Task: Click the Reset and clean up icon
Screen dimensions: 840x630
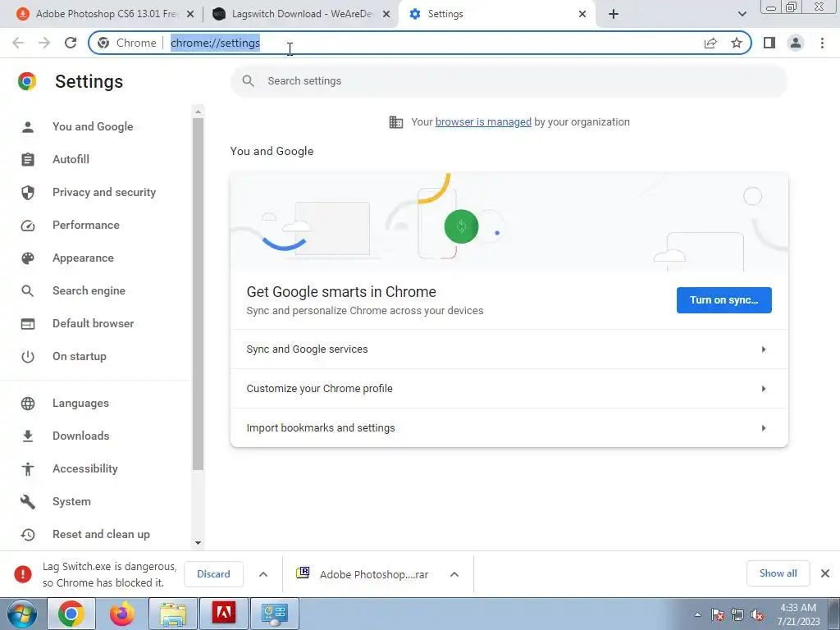Action: tap(28, 535)
